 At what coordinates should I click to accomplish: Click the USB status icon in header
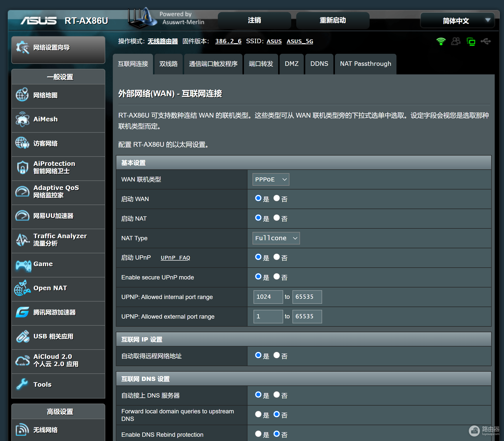486,41
